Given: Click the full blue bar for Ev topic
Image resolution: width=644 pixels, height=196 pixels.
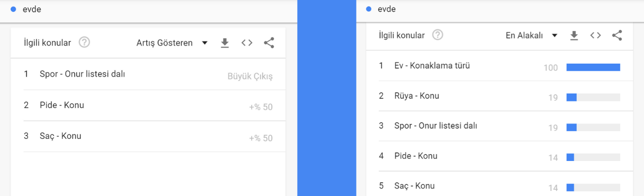Looking at the screenshot, I should (x=593, y=67).
